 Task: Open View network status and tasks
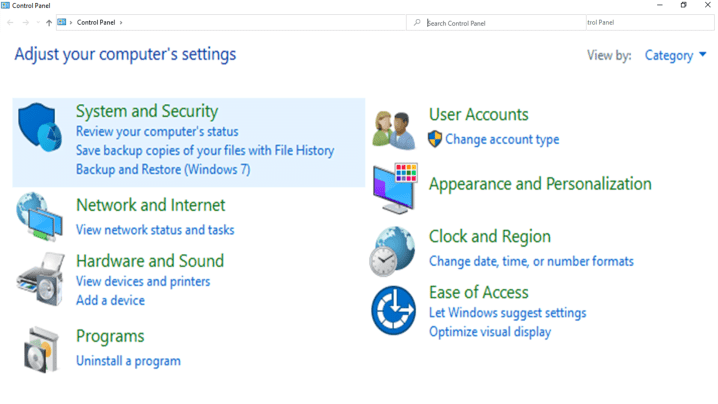pos(155,230)
